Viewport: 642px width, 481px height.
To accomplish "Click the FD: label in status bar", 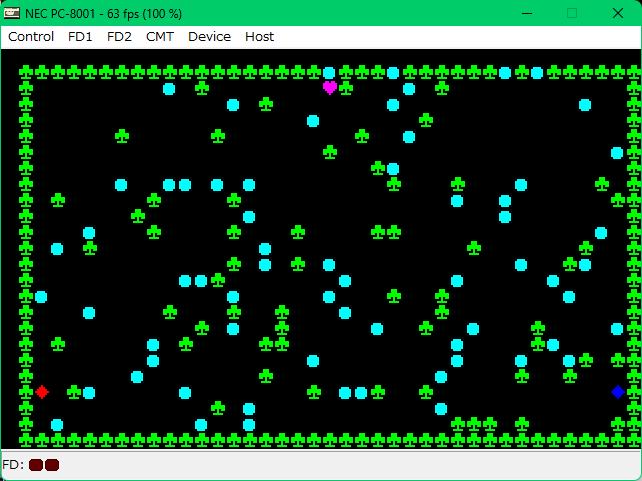I will tap(13, 465).
